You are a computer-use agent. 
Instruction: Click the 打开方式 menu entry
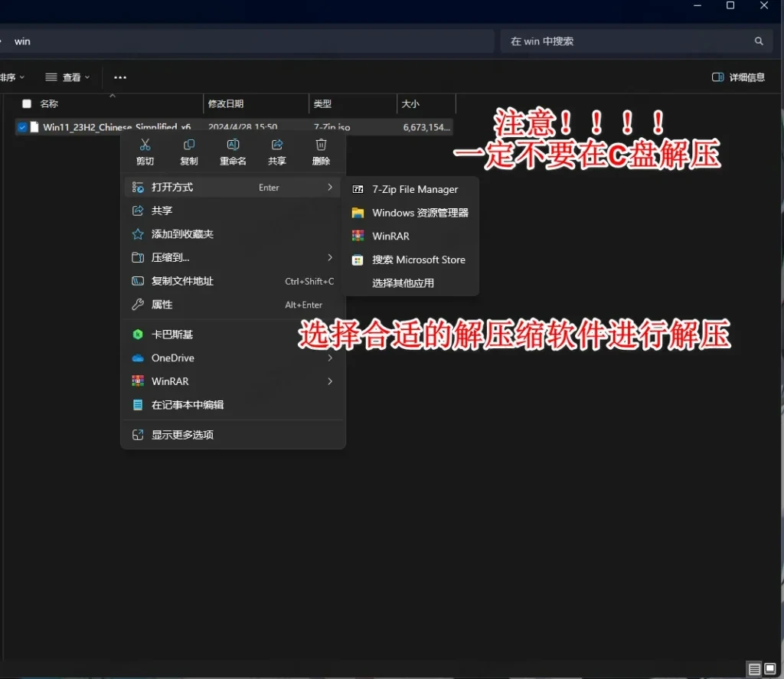pos(233,188)
